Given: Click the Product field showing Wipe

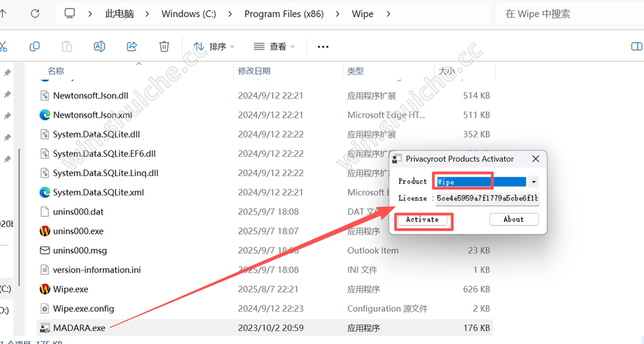Looking at the screenshot, I should coord(482,182).
